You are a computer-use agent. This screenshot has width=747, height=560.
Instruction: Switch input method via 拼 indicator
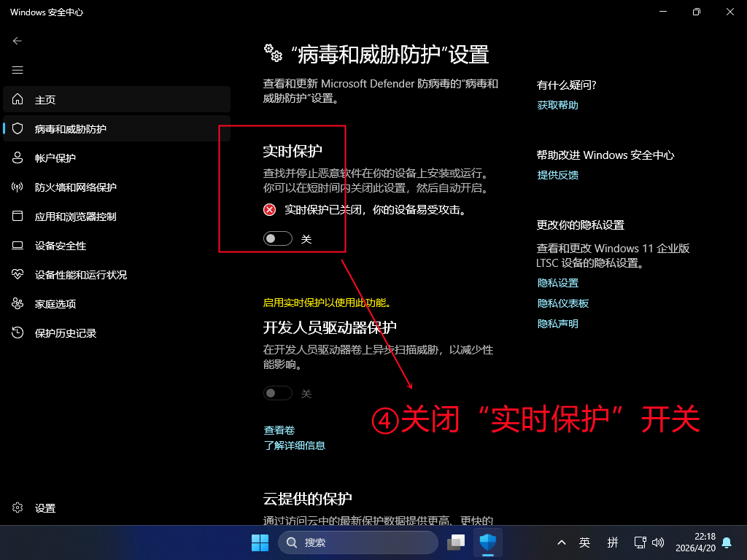(613, 542)
